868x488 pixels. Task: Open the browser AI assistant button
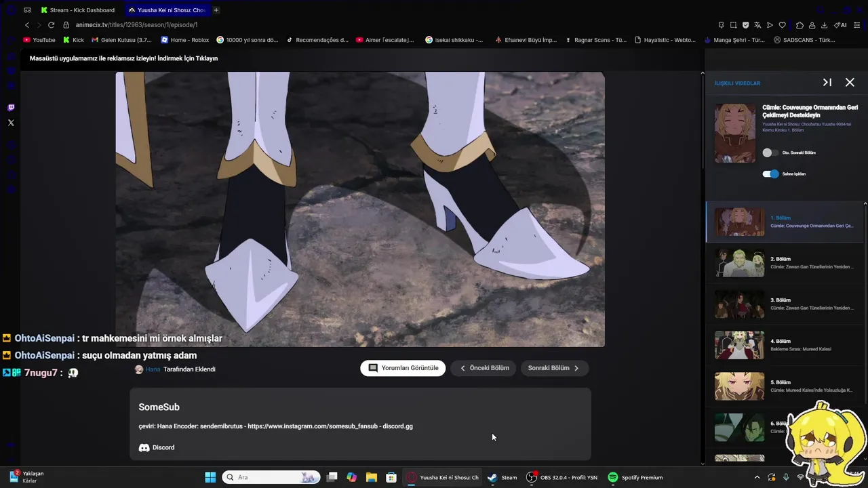(x=840, y=25)
